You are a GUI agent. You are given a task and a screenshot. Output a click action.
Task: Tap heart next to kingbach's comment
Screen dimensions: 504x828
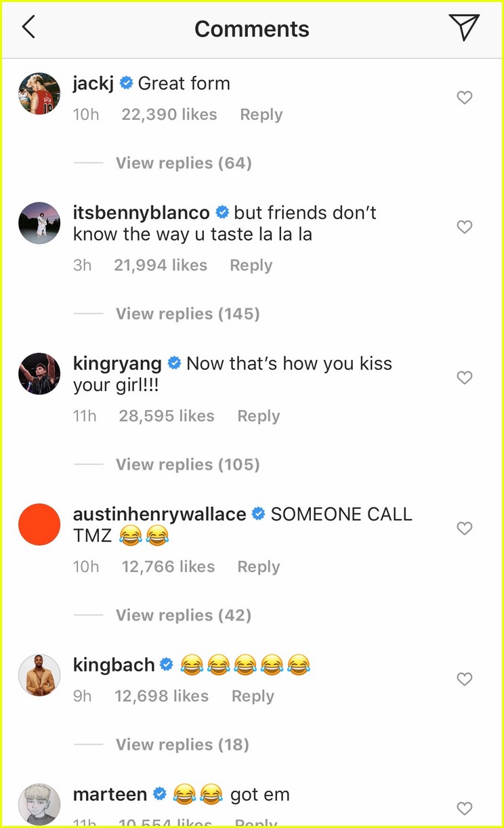point(464,679)
